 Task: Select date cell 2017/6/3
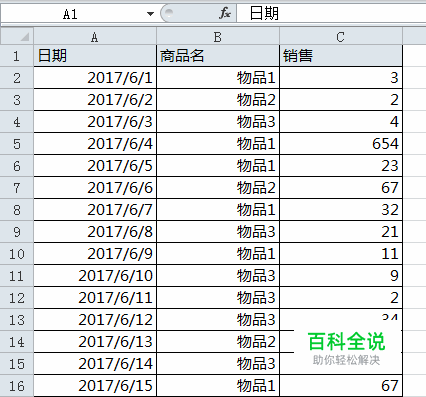(x=95, y=122)
